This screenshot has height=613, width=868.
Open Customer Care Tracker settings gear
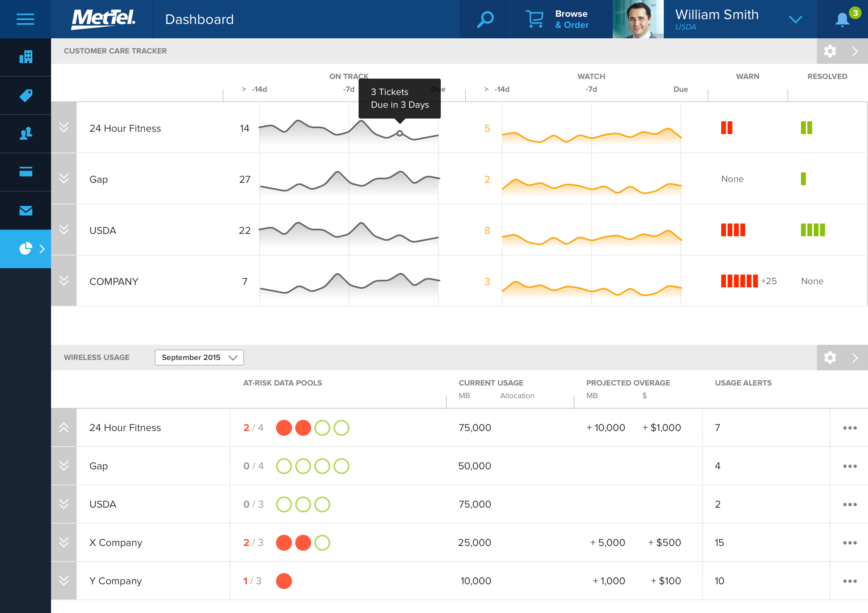point(830,51)
